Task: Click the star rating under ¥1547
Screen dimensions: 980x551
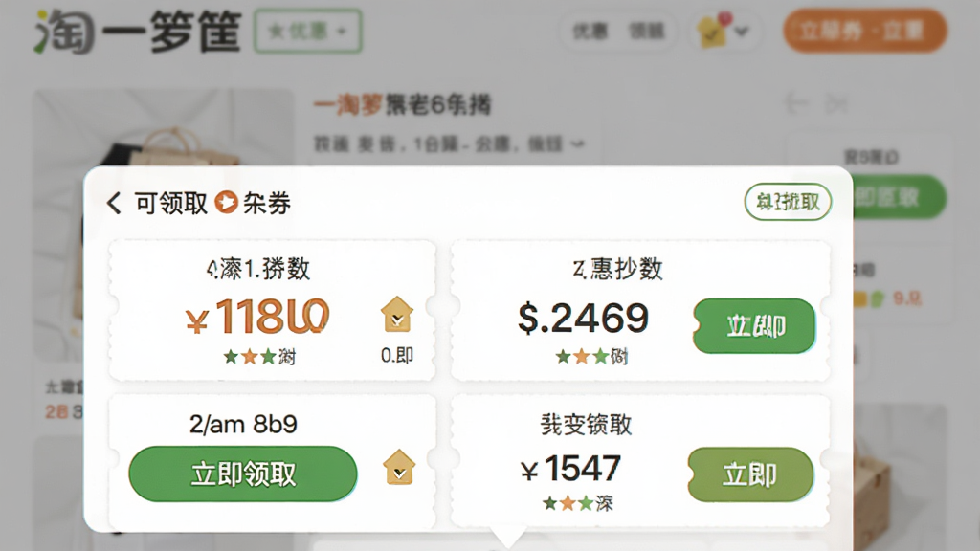Action: [577, 503]
